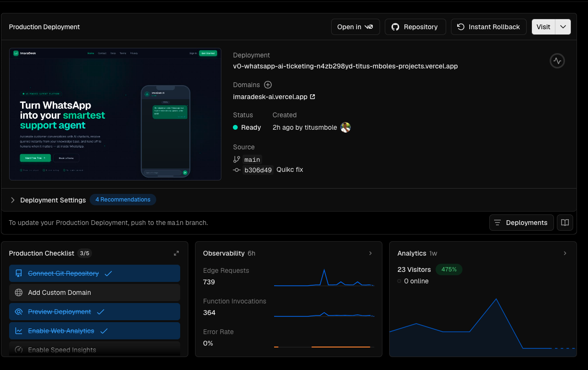Select the Enable Web Analytics checklist item

(94, 331)
